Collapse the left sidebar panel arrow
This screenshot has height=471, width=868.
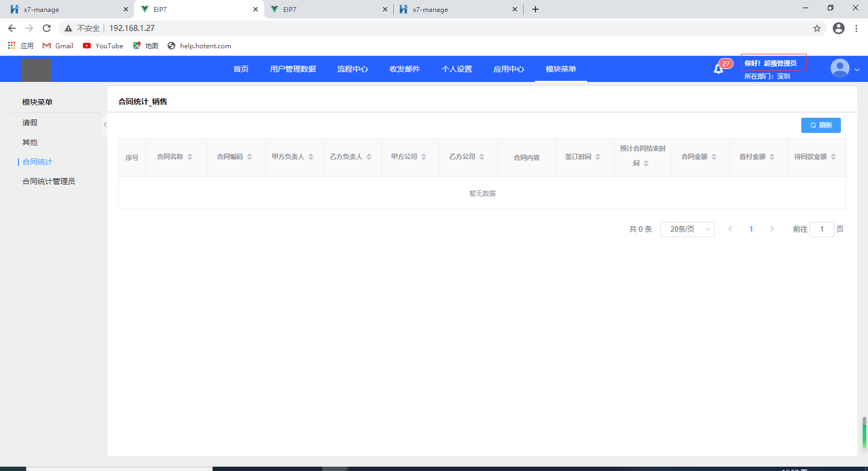point(105,125)
